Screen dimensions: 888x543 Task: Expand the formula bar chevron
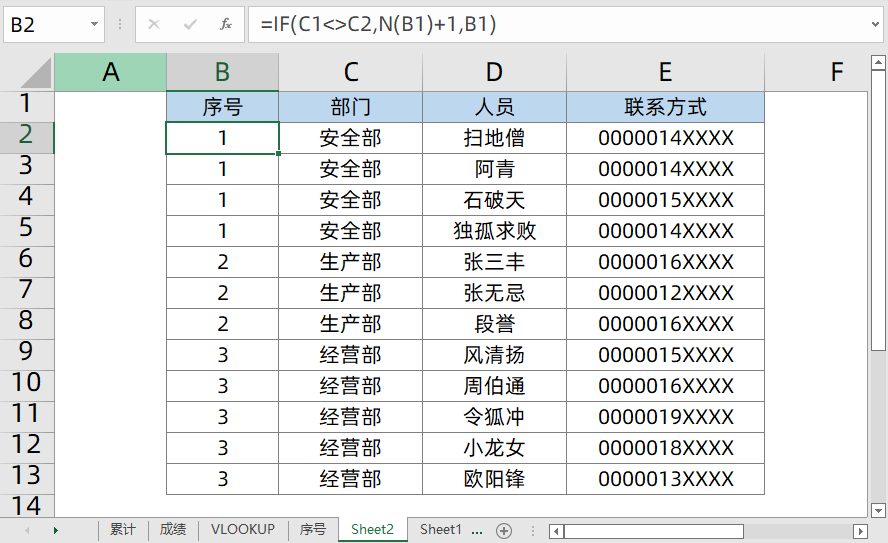[876, 24]
